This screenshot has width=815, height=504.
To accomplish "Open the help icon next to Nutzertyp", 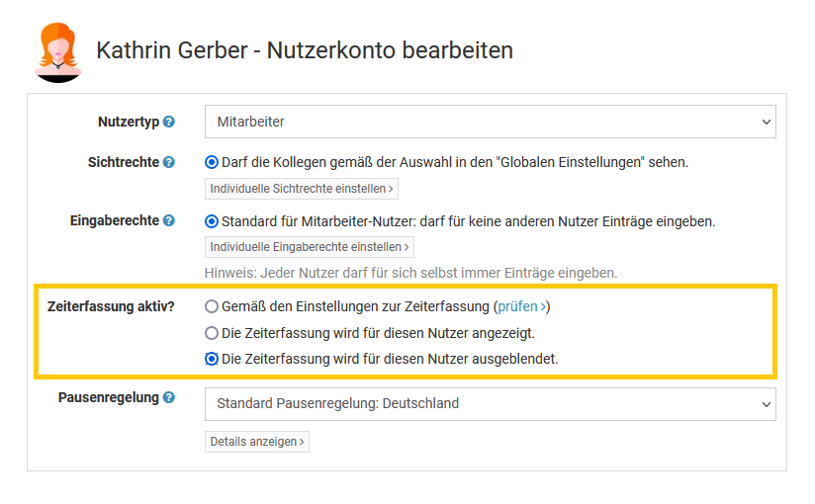I will 169,123.
